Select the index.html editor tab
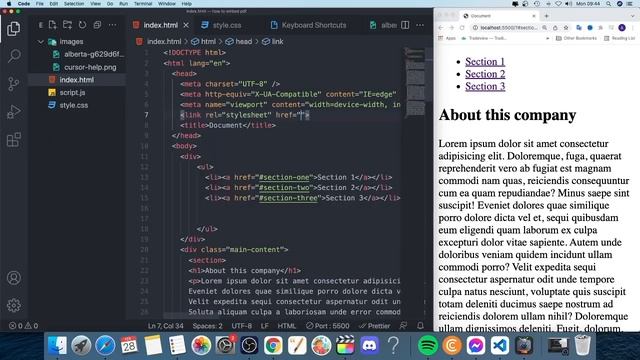Screen dimensions: 640x360 point(160,25)
